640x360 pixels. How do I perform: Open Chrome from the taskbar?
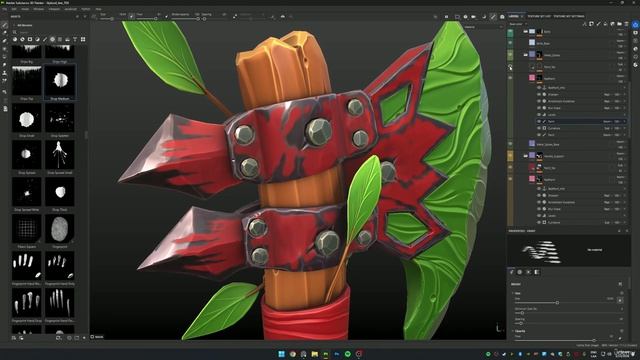tap(293, 354)
